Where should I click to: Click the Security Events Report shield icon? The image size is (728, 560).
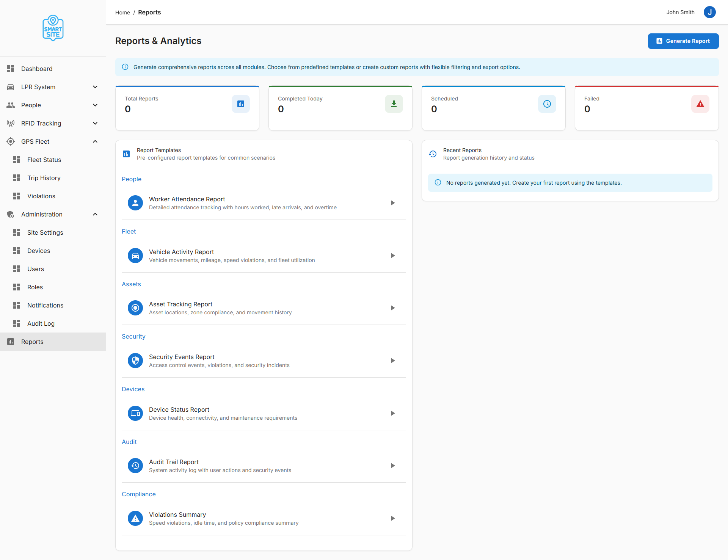coord(135,360)
